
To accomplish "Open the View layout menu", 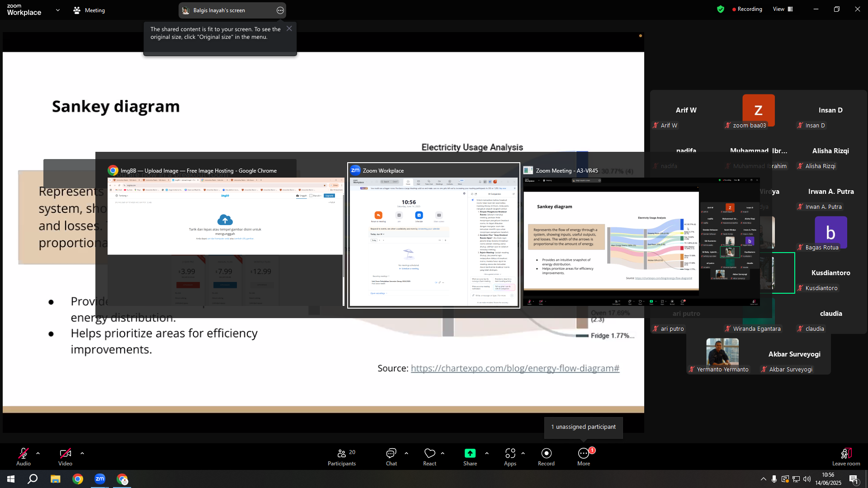I will tap(783, 9).
